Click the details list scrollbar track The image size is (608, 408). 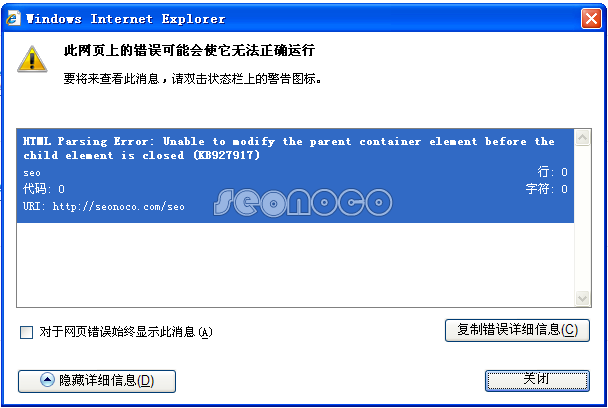(x=582, y=218)
